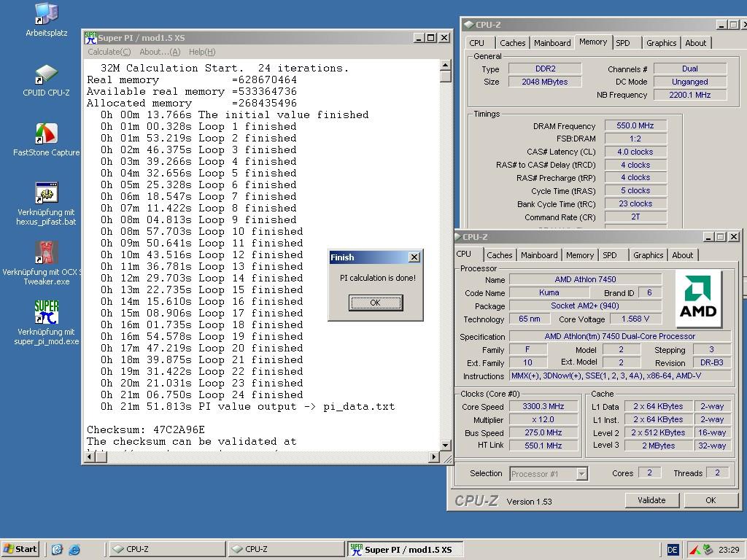This screenshot has width=747, height=560.
Task: Click OK in the Finish dialog
Action: click(x=376, y=303)
